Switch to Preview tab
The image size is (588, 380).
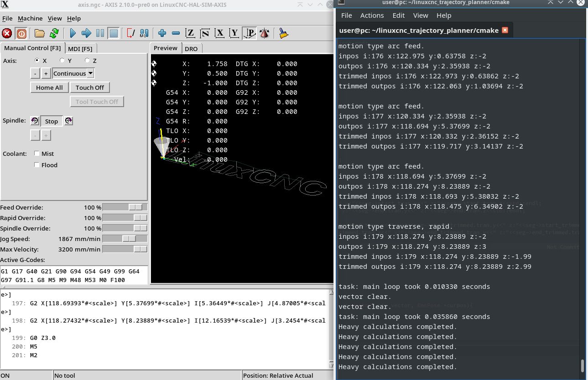pos(166,48)
